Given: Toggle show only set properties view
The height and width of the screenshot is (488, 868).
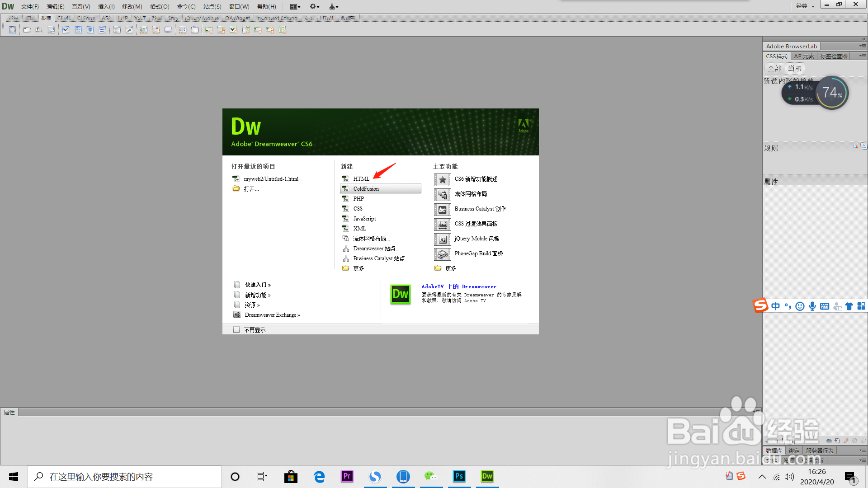Looking at the screenshot, I should click(x=789, y=441).
